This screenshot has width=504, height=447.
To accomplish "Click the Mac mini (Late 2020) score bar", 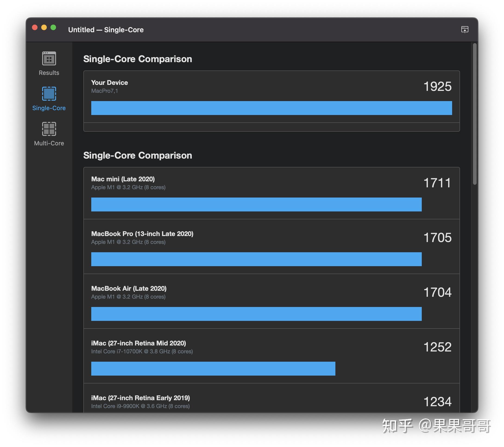I will pos(256,204).
